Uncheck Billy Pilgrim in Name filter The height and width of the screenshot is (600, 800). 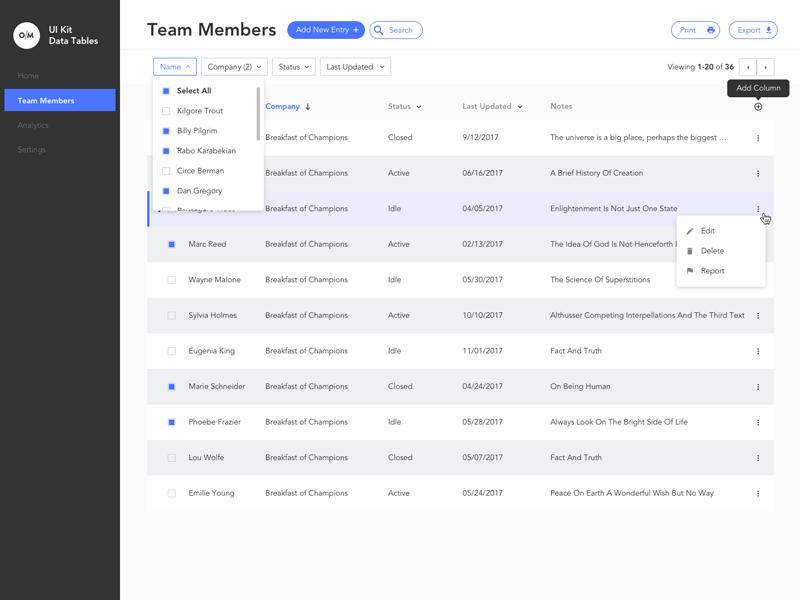click(166, 131)
